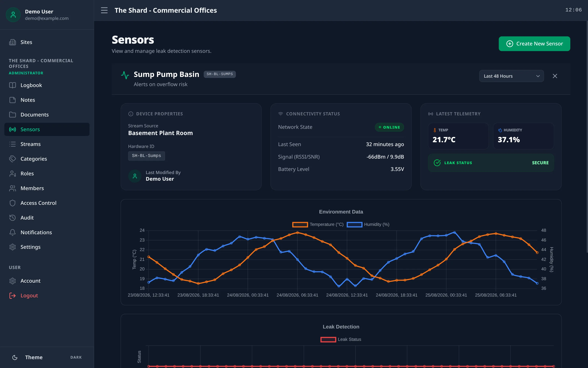Click the Members people icon
The image size is (588, 368).
point(12,188)
